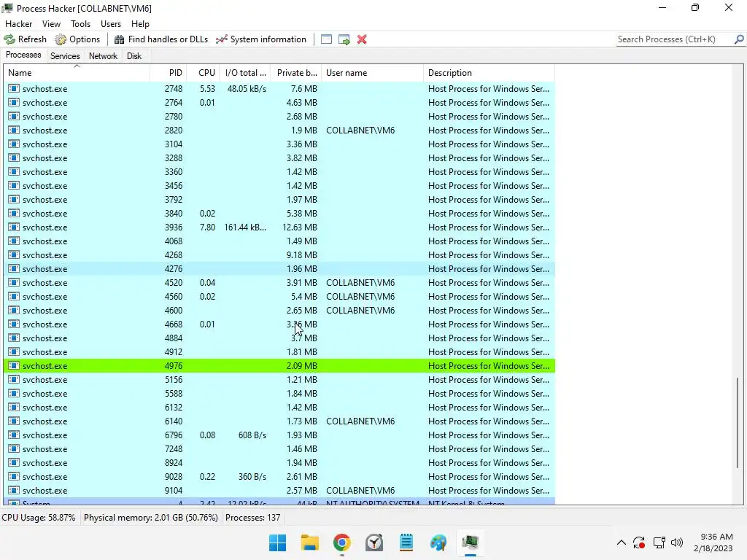The image size is (747, 560).
Task: Click the vertical scrollbar thumb
Action: [738, 423]
